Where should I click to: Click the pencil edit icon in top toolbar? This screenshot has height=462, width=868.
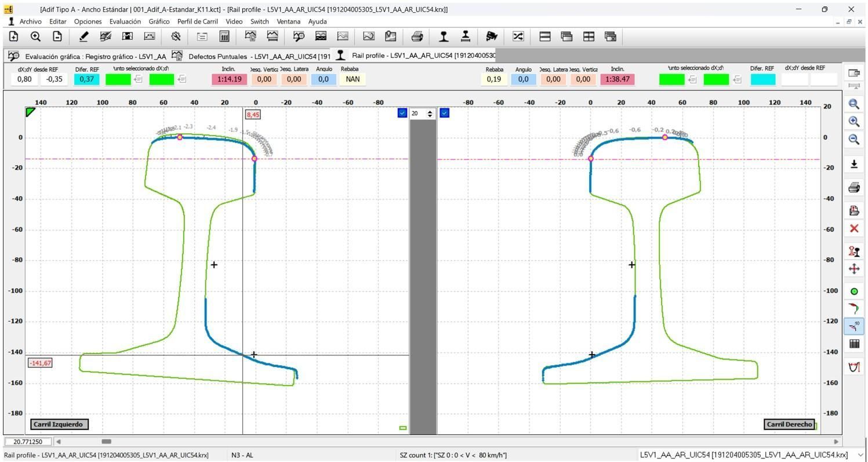pyautogui.click(x=83, y=37)
